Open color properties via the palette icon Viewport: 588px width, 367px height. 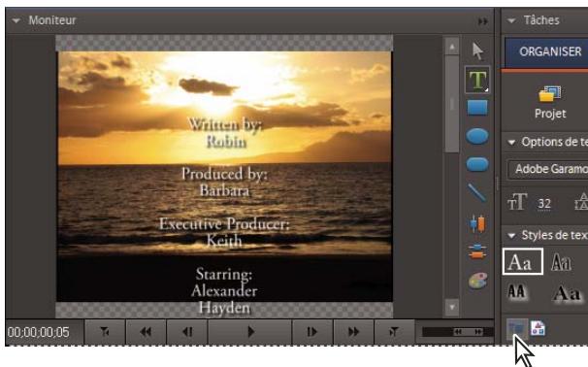point(477,281)
